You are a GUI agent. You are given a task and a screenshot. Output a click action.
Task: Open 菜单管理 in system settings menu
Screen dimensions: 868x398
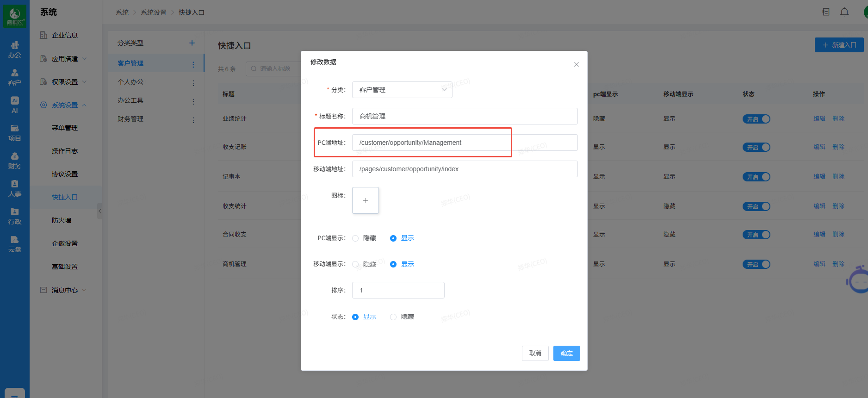[x=64, y=128]
